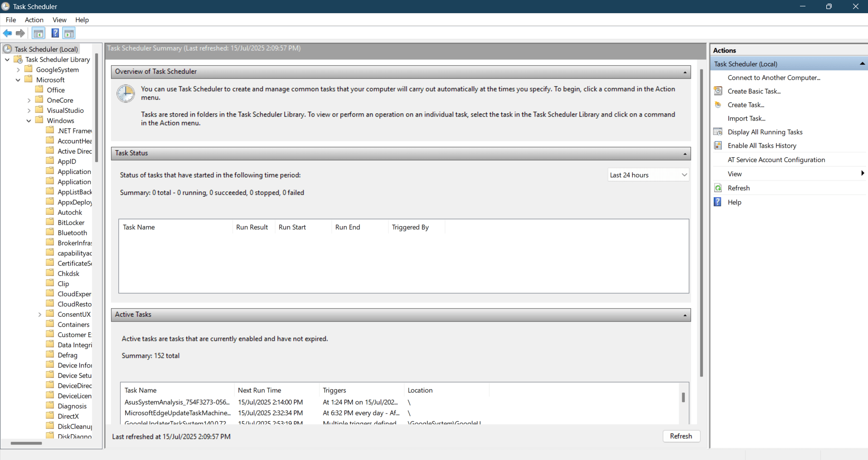Click the Back arrow toolbar icon

pyautogui.click(x=7, y=33)
